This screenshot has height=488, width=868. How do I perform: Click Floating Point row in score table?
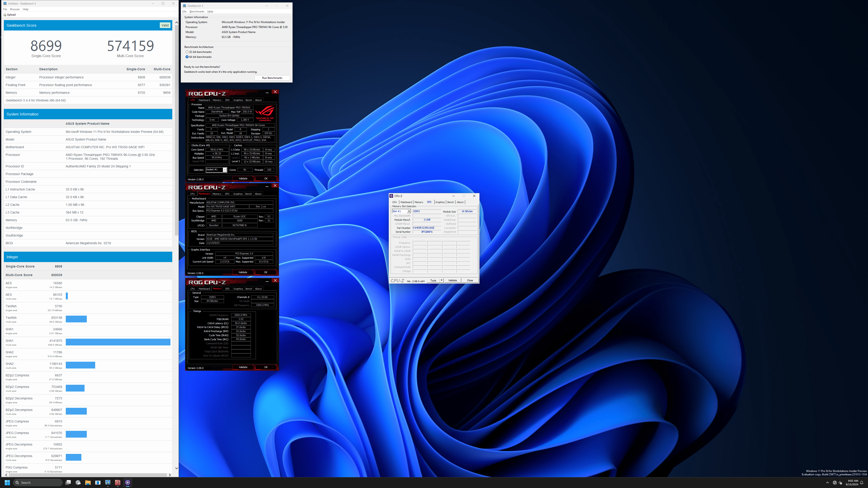coord(88,85)
